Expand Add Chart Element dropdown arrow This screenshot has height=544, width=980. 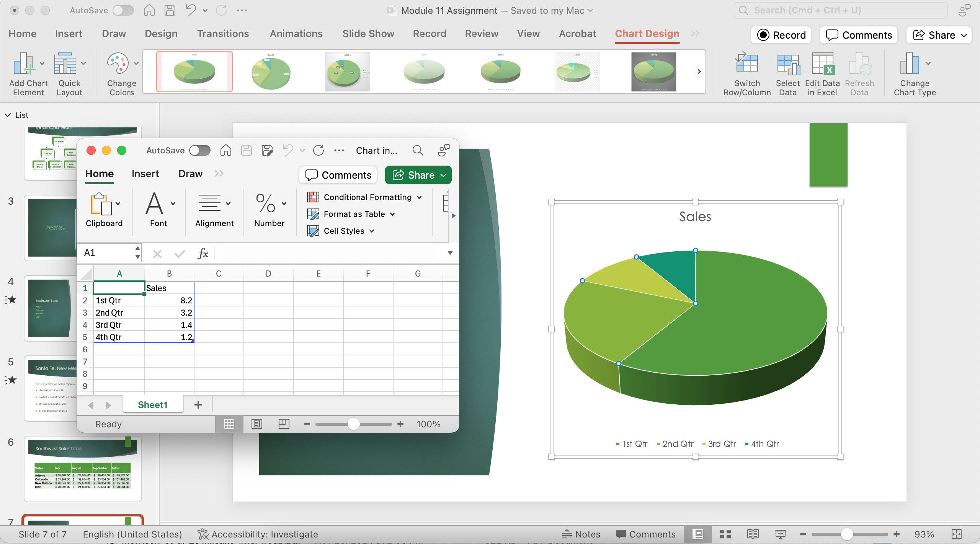(x=42, y=64)
